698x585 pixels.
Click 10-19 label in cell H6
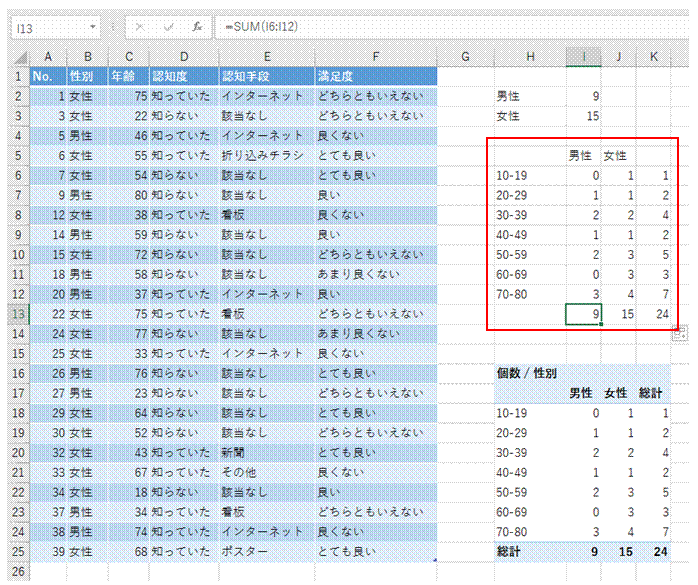pos(511,176)
